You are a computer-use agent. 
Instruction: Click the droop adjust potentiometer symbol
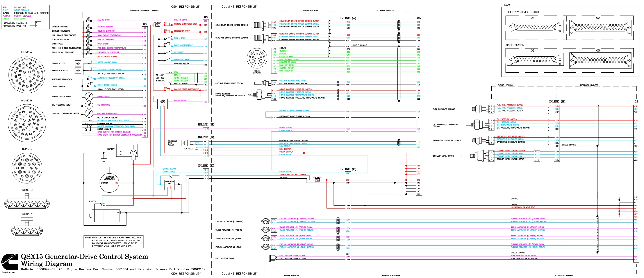tap(78, 63)
